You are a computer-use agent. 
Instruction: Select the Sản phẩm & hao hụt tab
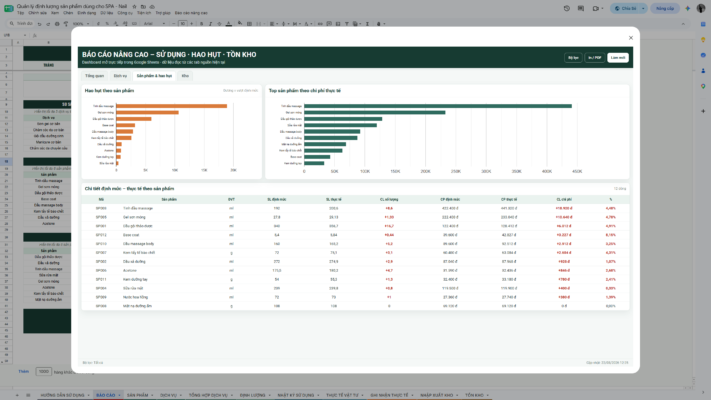[x=154, y=76]
